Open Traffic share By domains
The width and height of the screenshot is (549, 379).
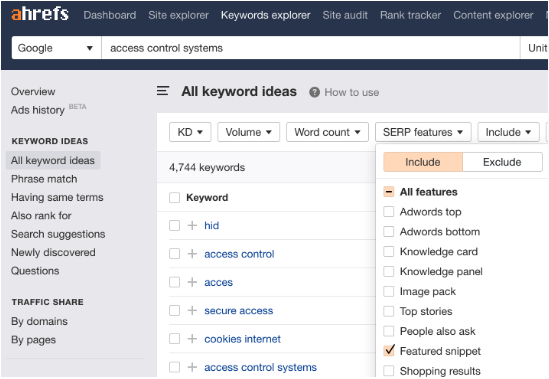pos(39,321)
